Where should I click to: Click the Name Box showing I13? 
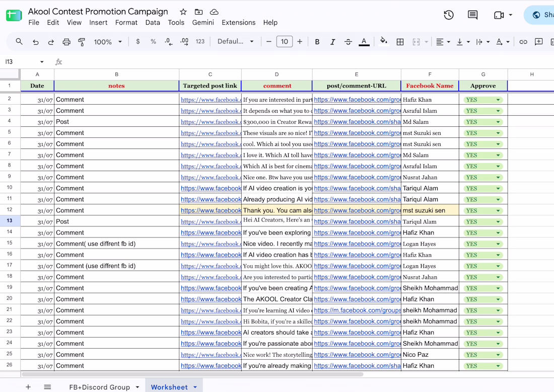21,62
